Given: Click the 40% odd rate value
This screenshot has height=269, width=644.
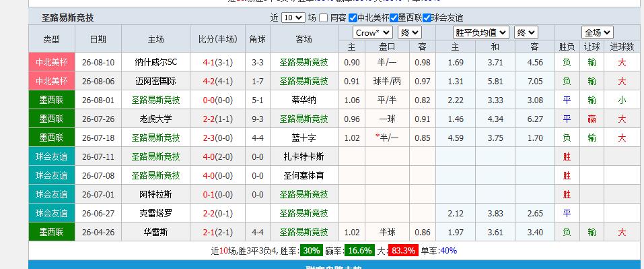Looking at the screenshot, I should click(448, 251).
